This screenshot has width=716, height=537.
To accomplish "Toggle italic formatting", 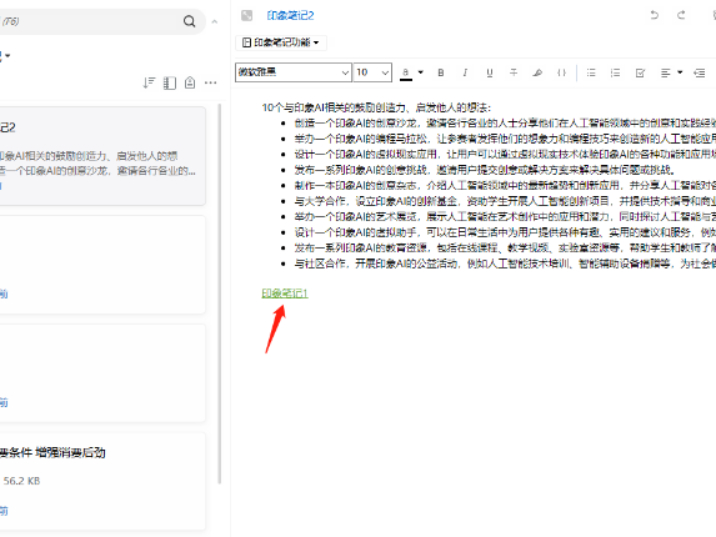I will click(465, 73).
